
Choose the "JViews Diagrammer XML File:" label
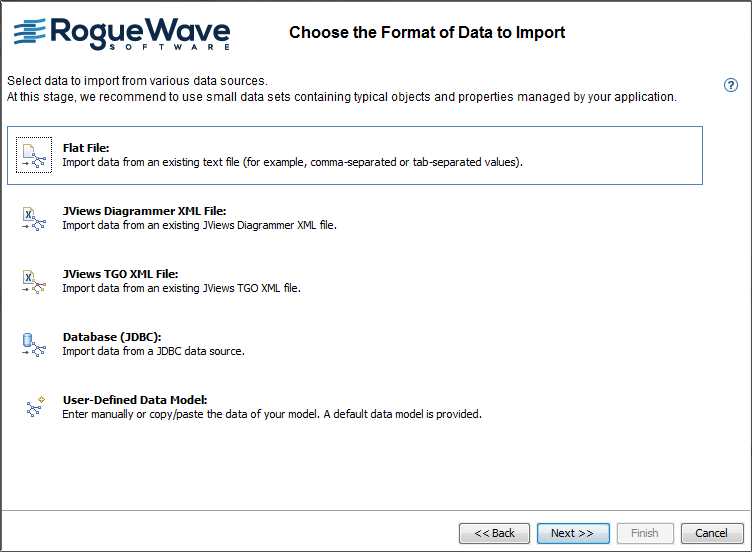[x=145, y=211]
